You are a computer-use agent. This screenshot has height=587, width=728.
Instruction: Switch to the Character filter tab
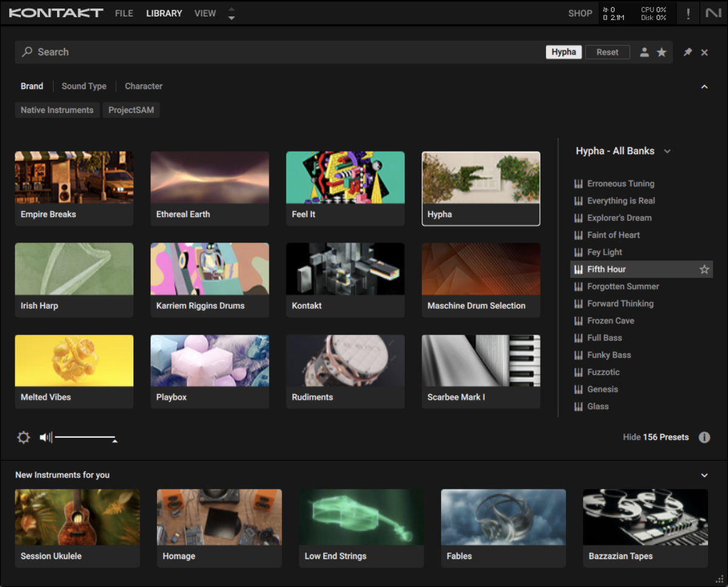144,86
